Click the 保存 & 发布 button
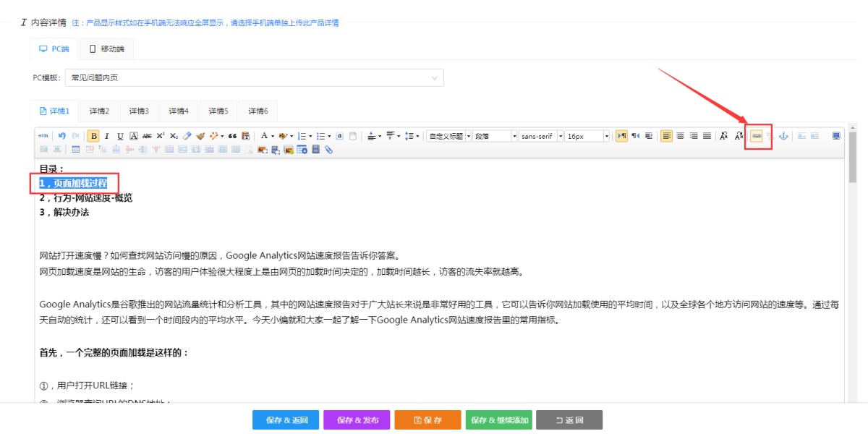The image size is (868, 434). (357, 420)
